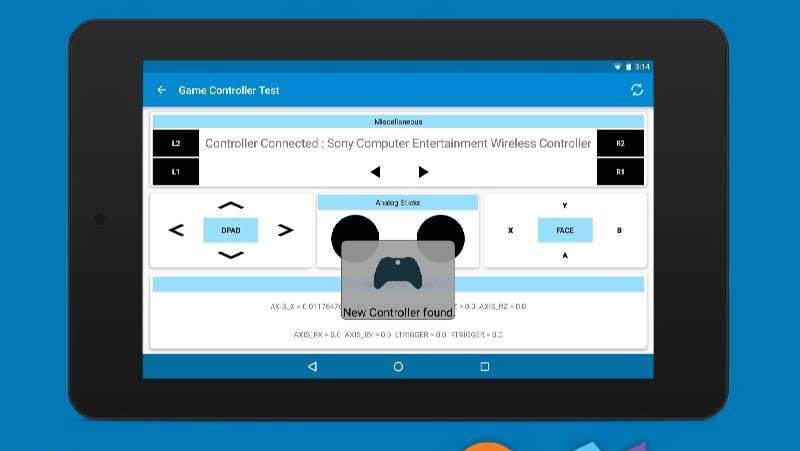The image size is (800, 451).
Task: Tap the DPAD right arrow
Action: [286, 230]
